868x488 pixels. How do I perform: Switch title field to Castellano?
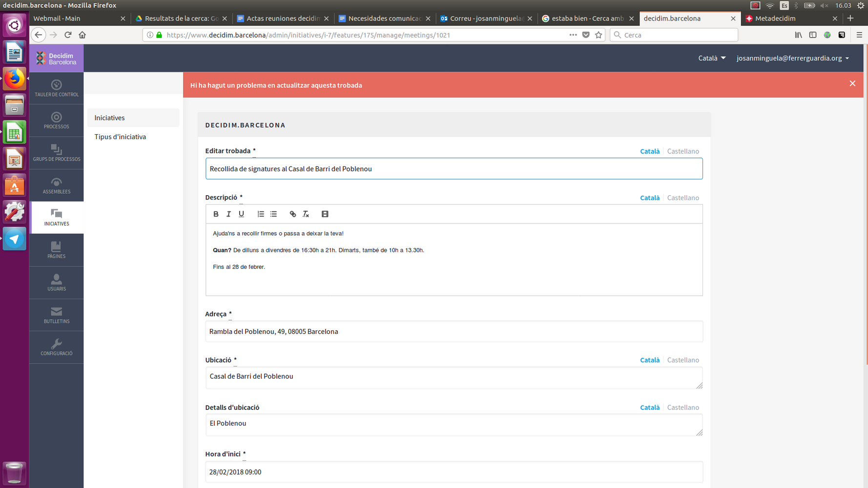(682, 151)
